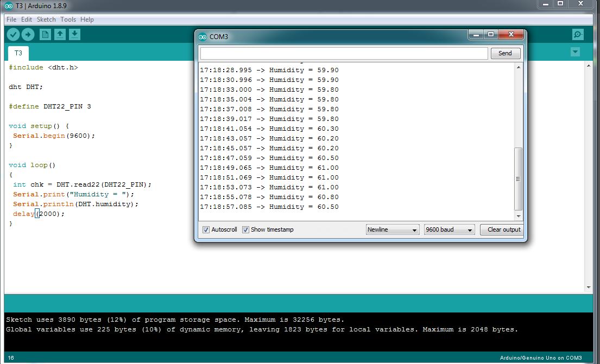Click the 'delay(2000);' code line
Screen dimensions: 600x364
pyautogui.click(x=39, y=214)
